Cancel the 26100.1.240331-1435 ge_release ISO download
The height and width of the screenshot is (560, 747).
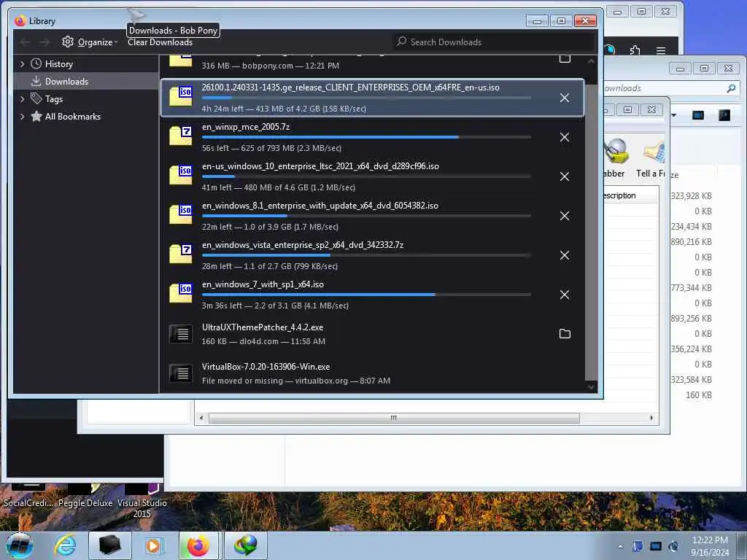pos(565,98)
